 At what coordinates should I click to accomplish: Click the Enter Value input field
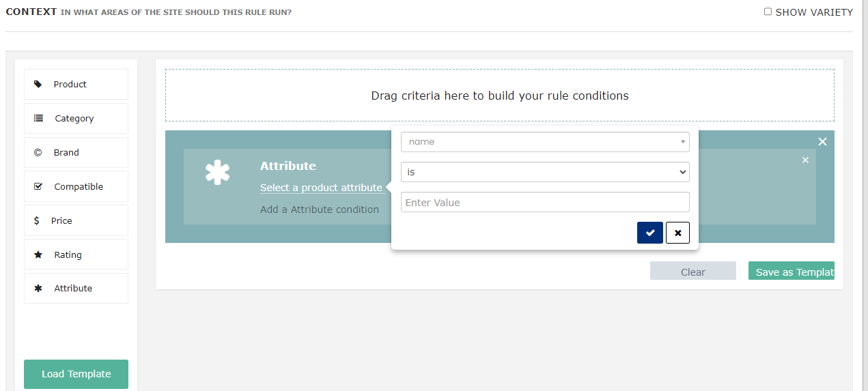[x=545, y=202]
